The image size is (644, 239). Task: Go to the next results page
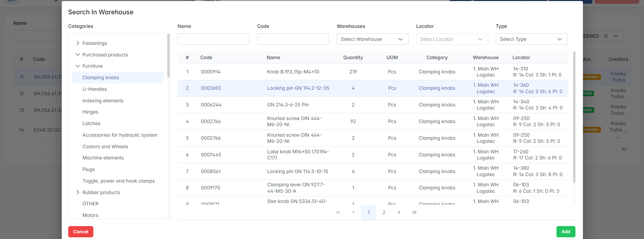click(x=399, y=212)
